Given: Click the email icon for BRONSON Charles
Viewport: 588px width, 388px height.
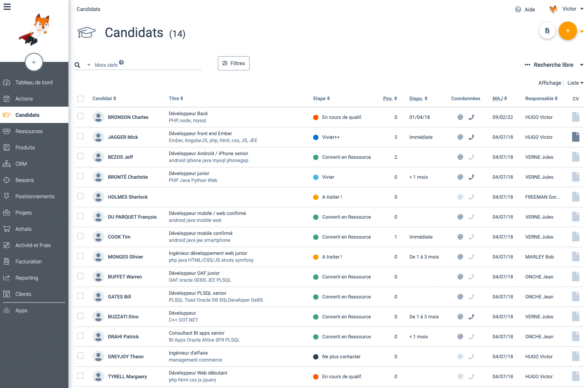Looking at the screenshot, I should (x=460, y=117).
